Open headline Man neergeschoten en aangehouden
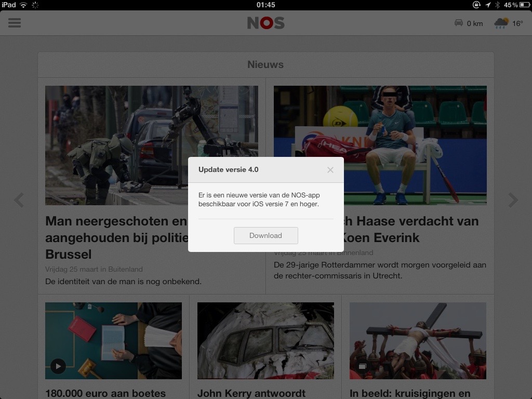 pyautogui.click(x=116, y=237)
